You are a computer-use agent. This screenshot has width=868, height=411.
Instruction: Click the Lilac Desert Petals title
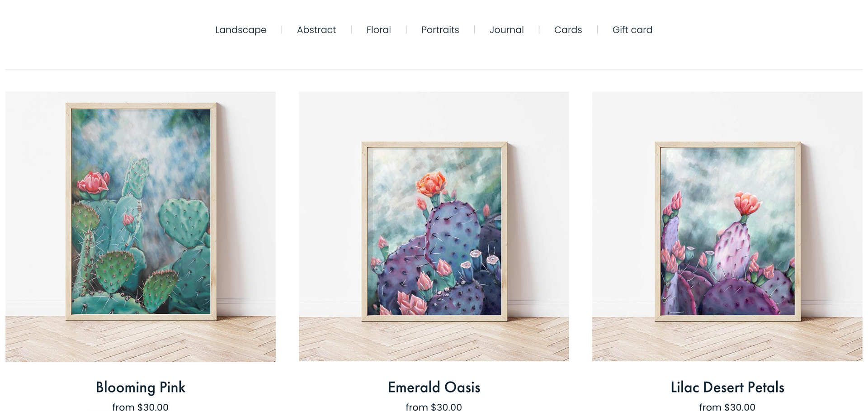pos(727,387)
